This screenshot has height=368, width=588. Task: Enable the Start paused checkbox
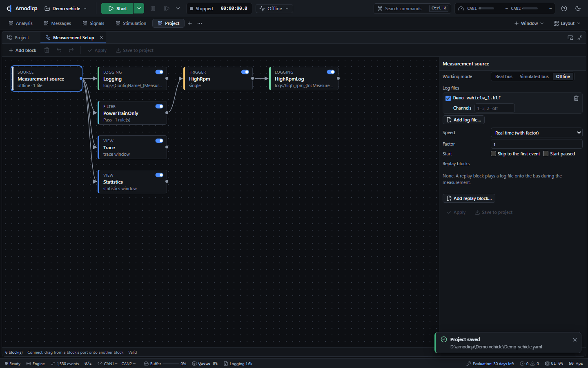click(546, 154)
